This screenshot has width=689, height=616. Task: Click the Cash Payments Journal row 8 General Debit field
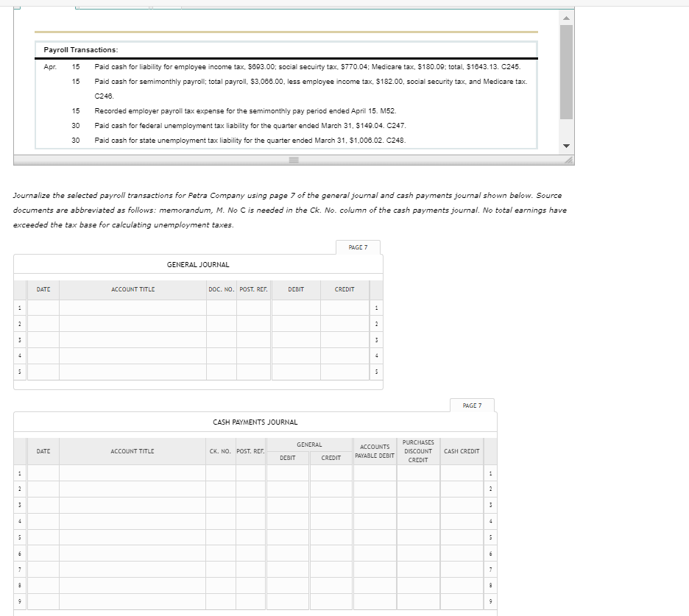point(287,585)
